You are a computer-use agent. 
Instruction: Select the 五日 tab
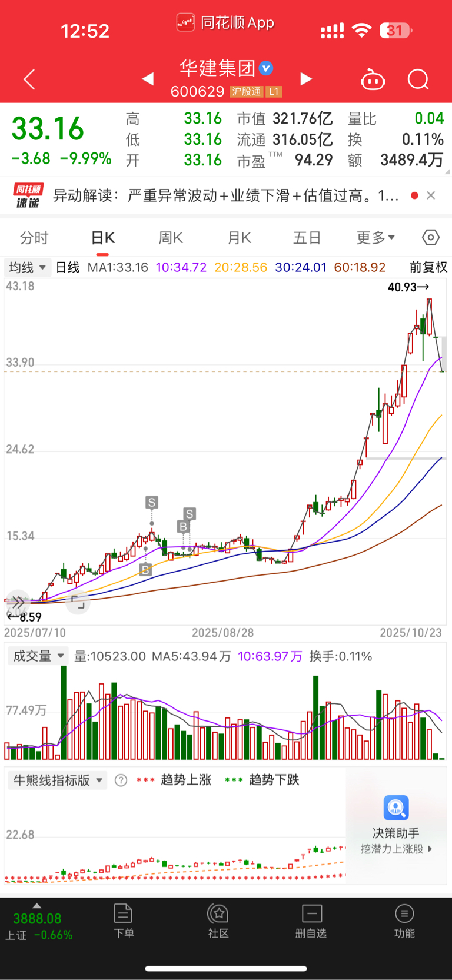307,238
